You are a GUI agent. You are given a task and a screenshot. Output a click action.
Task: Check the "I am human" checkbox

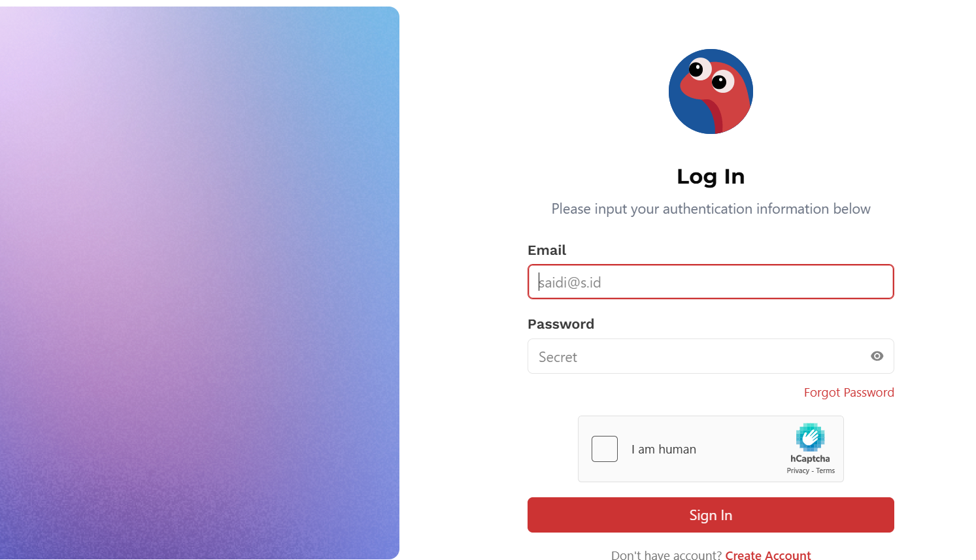tap(604, 449)
